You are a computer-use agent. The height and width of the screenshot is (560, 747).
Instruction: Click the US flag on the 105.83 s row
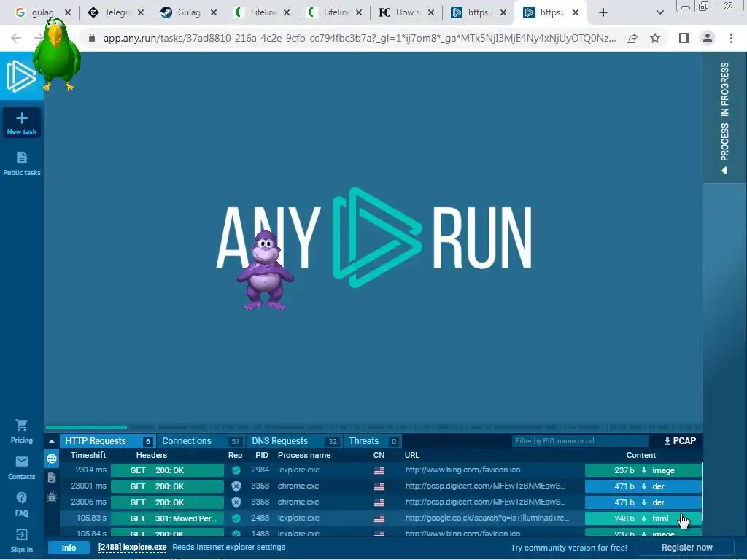(x=379, y=518)
